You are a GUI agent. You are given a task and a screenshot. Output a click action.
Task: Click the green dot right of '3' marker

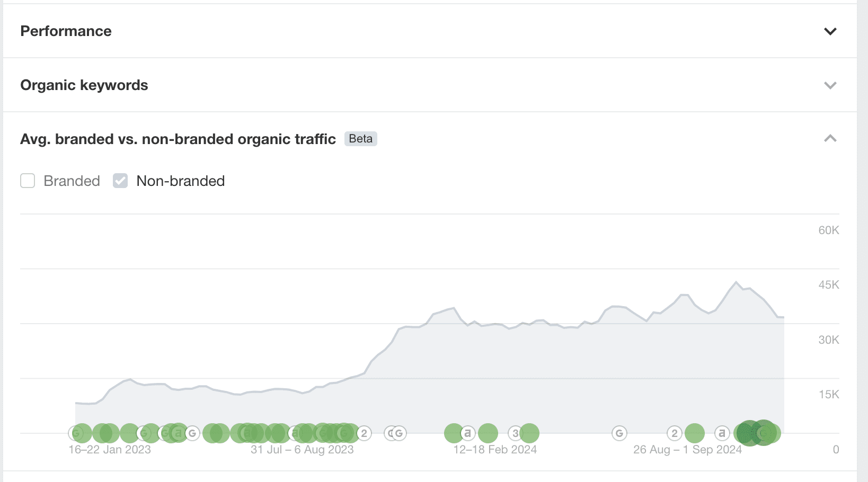(x=530, y=433)
